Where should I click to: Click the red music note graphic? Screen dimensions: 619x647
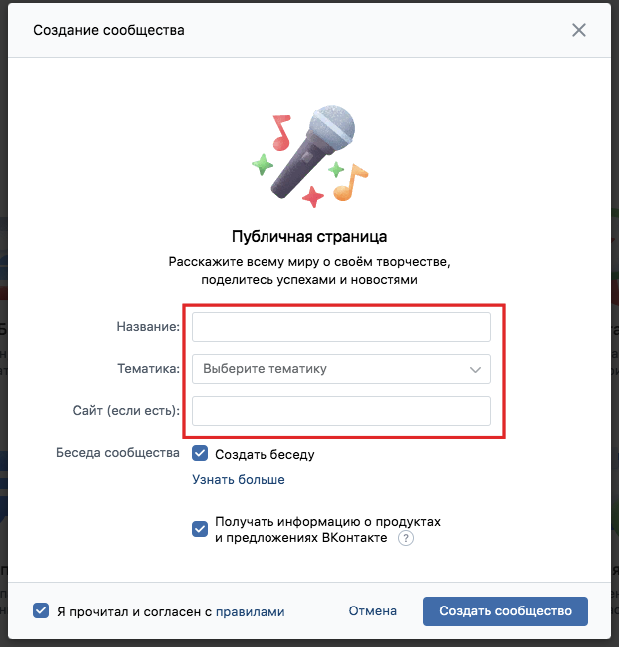281,132
